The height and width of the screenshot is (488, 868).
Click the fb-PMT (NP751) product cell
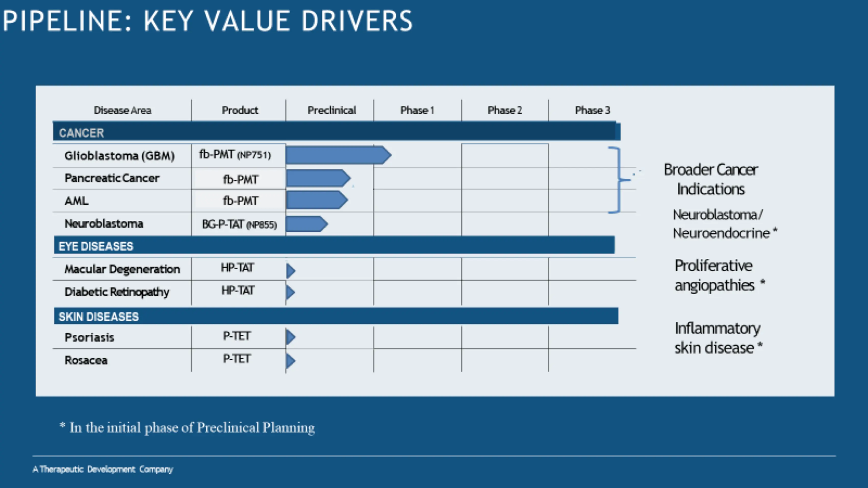[235, 155]
